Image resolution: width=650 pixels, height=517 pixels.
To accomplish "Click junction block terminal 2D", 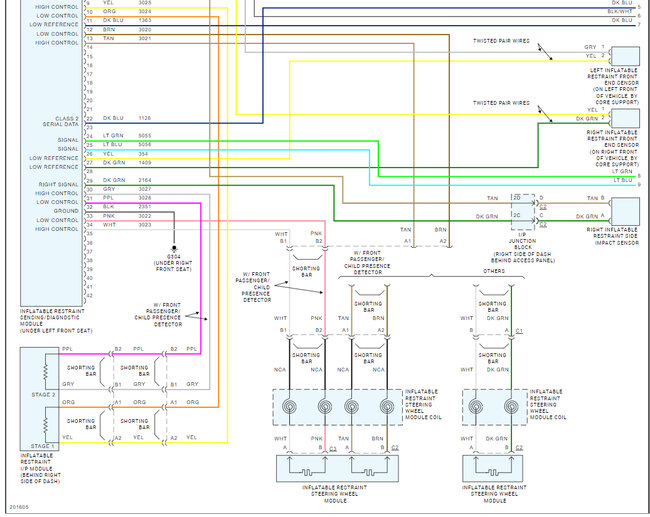I will click(x=517, y=198).
